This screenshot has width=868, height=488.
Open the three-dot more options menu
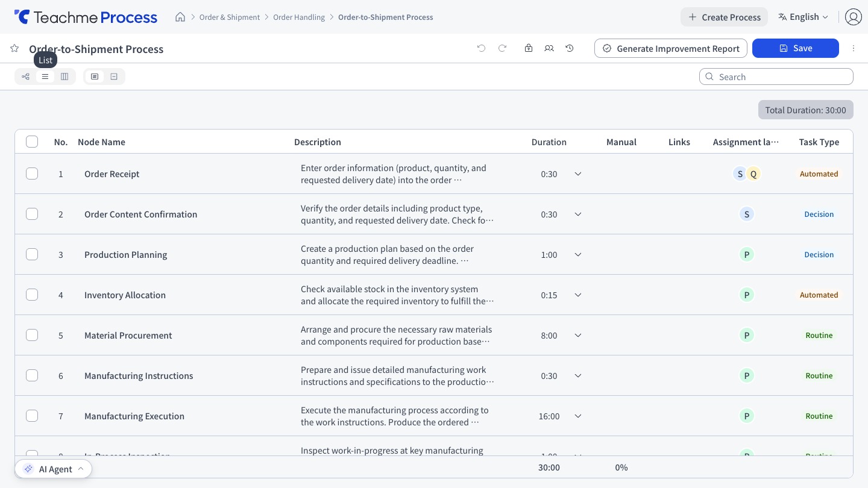point(854,48)
